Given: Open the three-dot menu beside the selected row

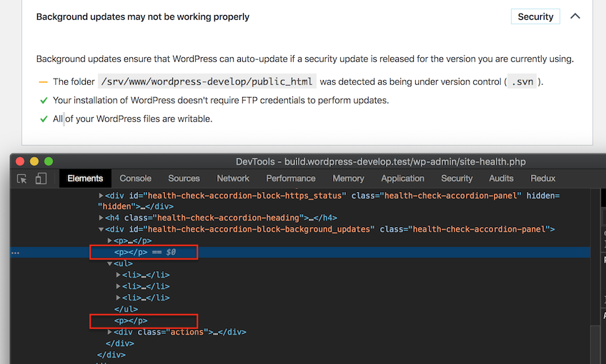Looking at the screenshot, I should [x=15, y=253].
